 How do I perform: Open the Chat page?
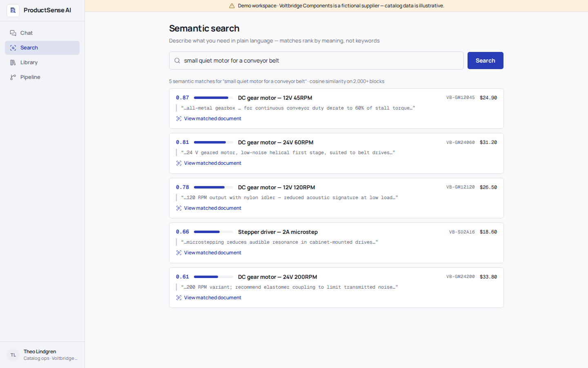(42, 33)
